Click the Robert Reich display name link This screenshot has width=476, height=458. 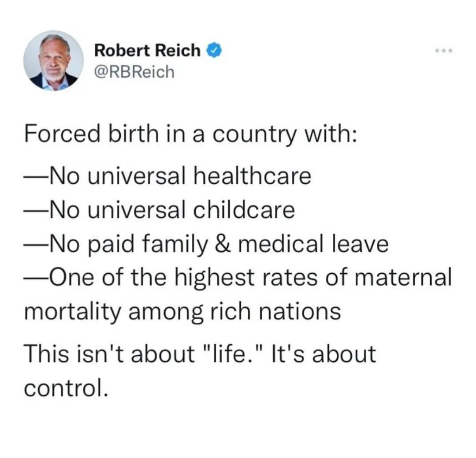click(x=146, y=50)
